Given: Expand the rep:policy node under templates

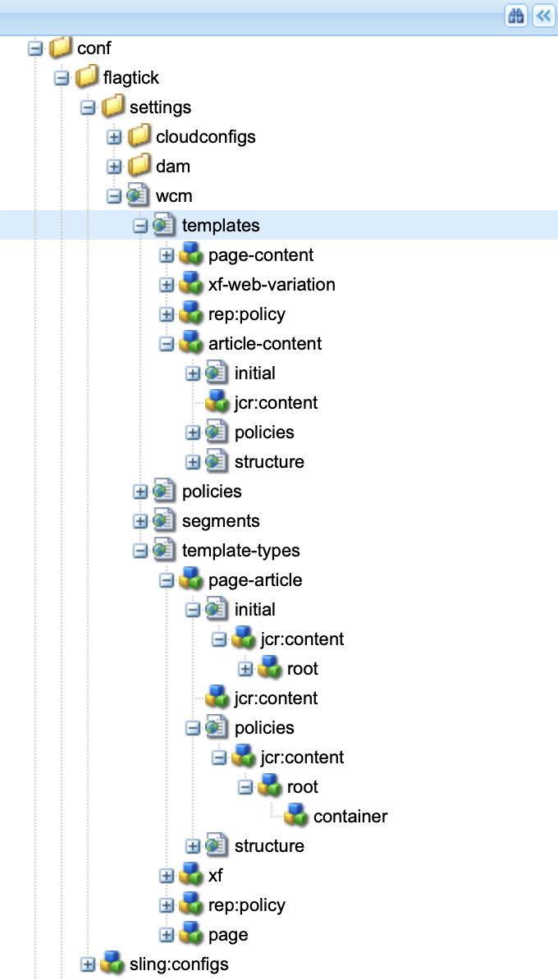Looking at the screenshot, I should pyautogui.click(x=167, y=314).
